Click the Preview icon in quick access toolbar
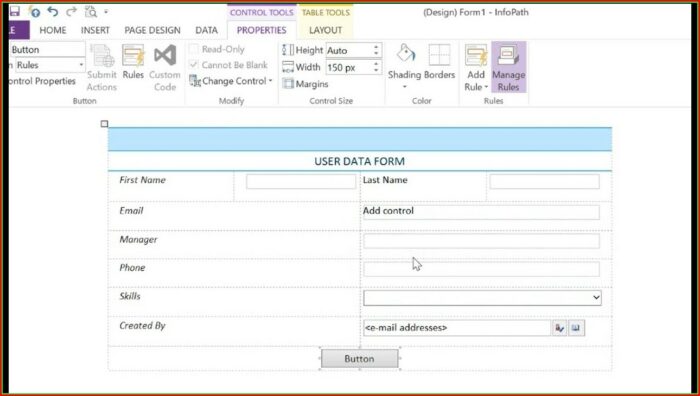 pos(91,12)
